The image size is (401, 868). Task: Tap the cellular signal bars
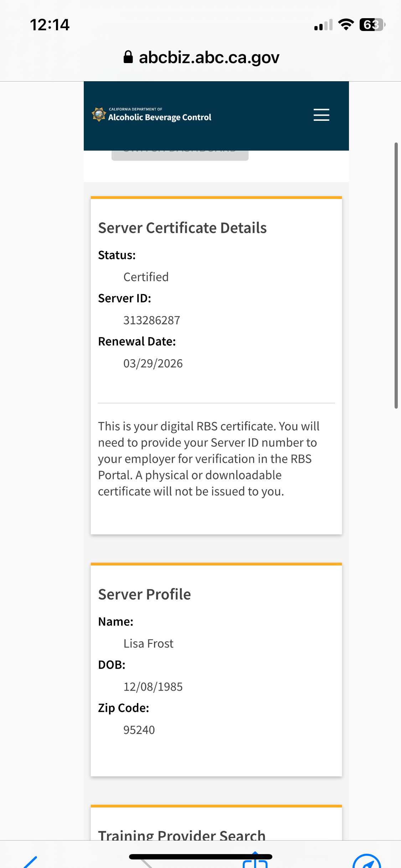pyautogui.click(x=323, y=25)
